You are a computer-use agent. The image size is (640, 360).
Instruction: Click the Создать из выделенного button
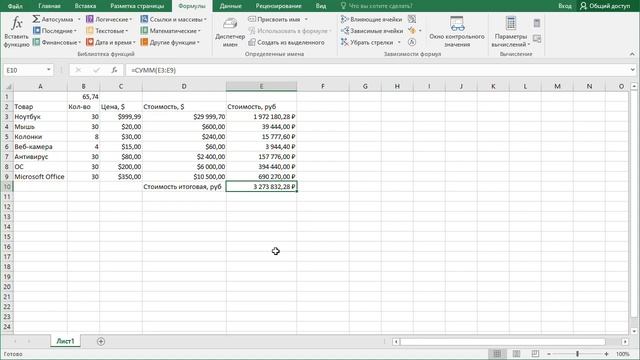pos(286,42)
